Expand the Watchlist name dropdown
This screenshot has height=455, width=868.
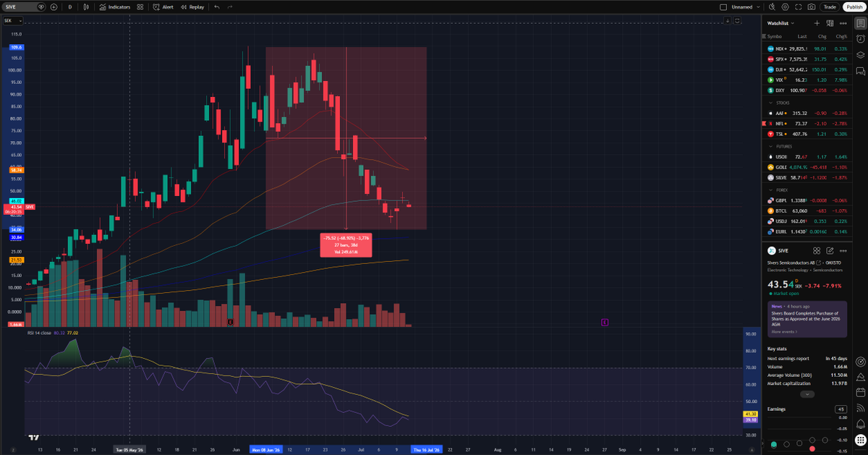pyautogui.click(x=781, y=23)
